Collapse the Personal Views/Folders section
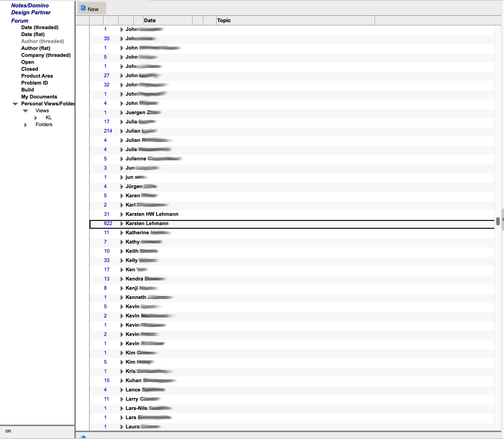The image size is (504, 439). click(15, 104)
